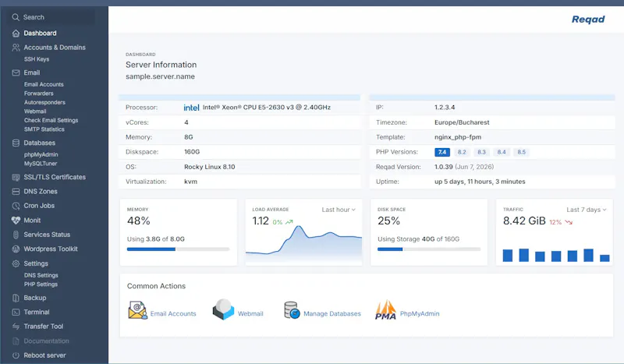624x364 pixels.
Task: Click the Terminal sidebar icon
Action: (16, 313)
